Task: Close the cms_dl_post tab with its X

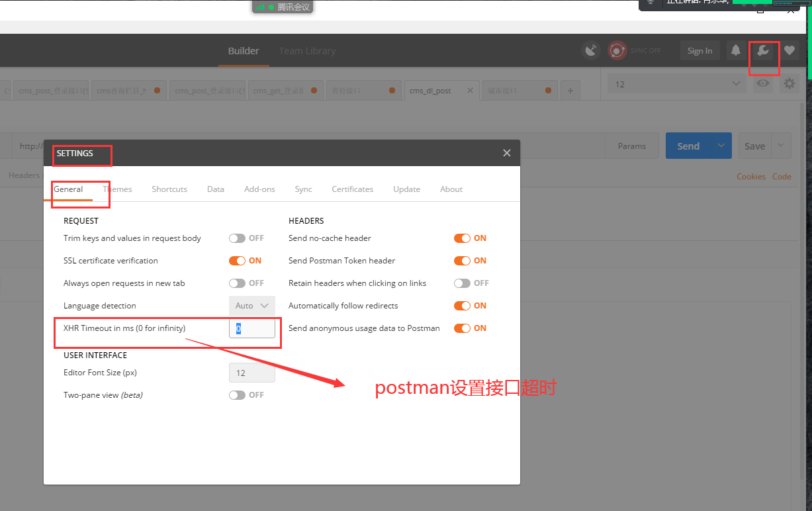Action: 471,91
